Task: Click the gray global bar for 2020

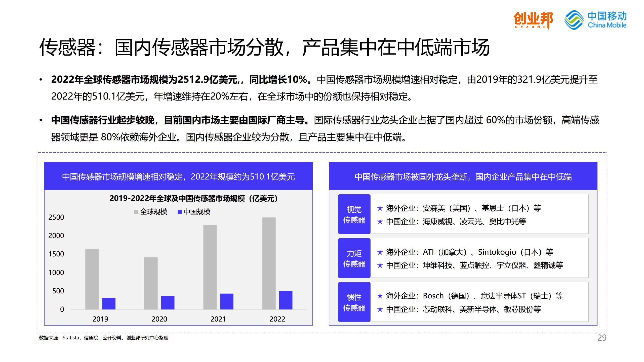Action: click(151, 283)
